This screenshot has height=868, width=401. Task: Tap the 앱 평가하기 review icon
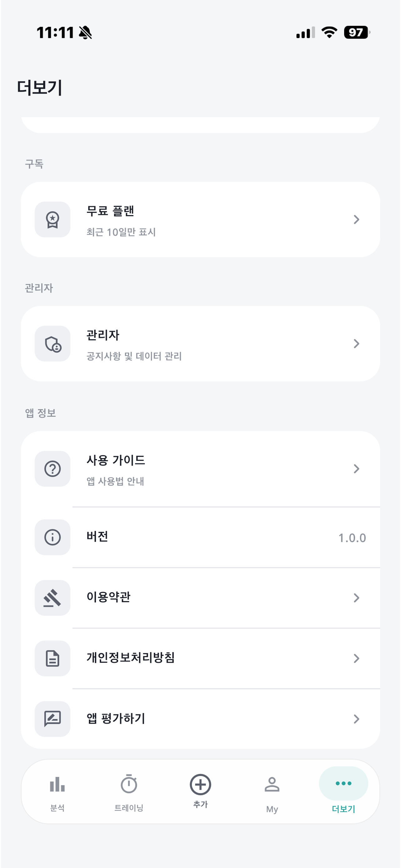(x=52, y=719)
